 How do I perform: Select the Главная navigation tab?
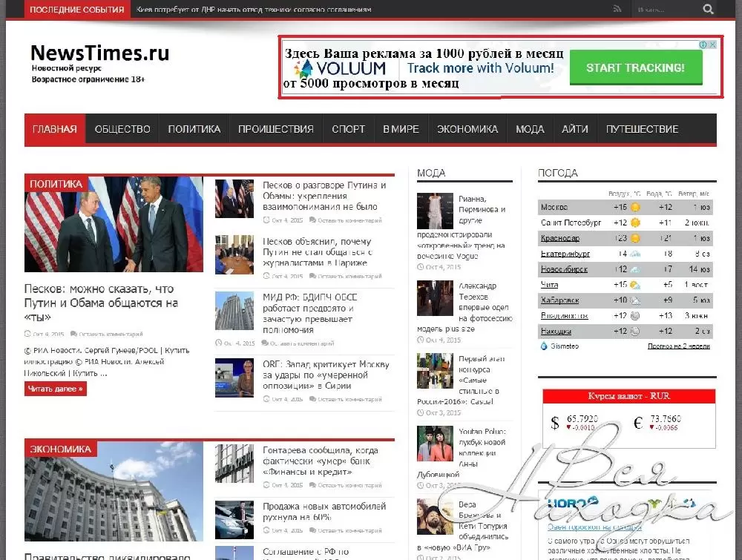[54, 129]
